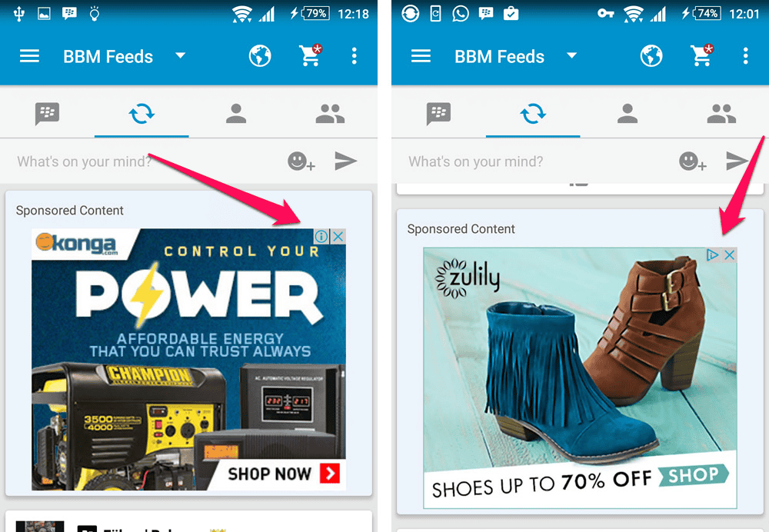Image resolution: width=769 pixels, height=532 pixels.
Task: Send status post on left phone
Action: pos(346,161)
